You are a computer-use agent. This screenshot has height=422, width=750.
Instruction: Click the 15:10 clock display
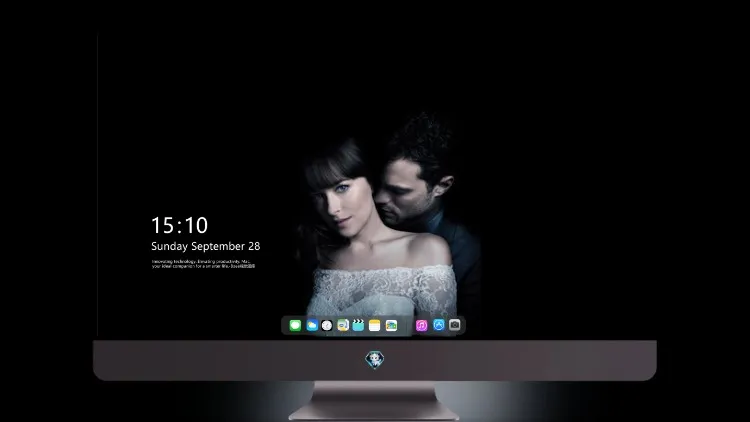(x=179, y=225)
